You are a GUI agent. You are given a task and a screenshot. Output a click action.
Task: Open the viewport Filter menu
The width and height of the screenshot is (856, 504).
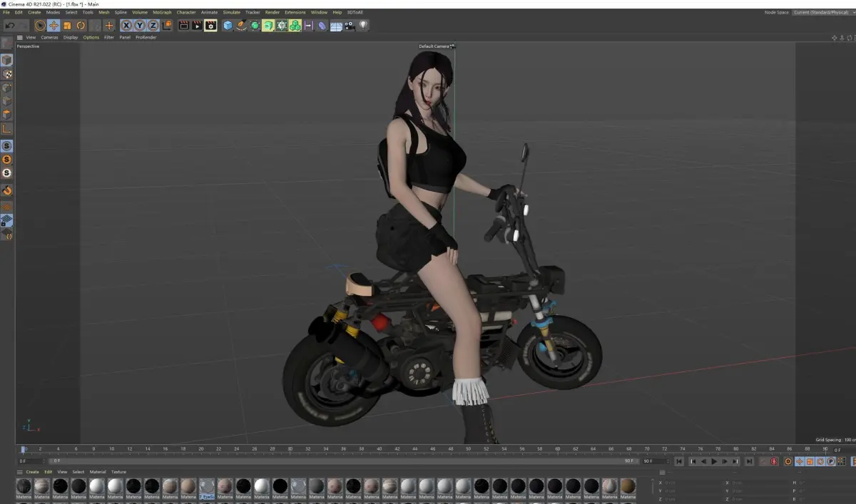click(x=109, y=37)
